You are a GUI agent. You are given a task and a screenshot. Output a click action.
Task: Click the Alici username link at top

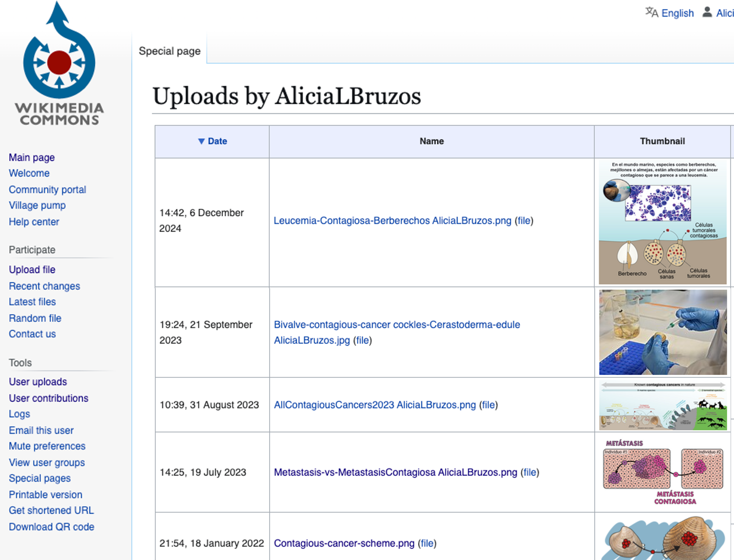coord(725,13)
